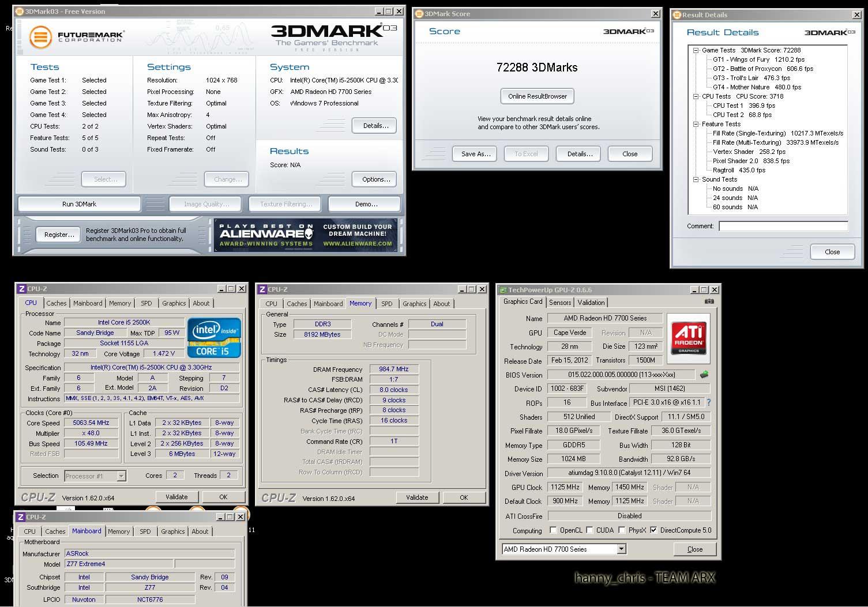Image resolution: width=868 pixels, height=607 pixels.
Task: Click the Core Speed value 5063.54 MHz
Action: pyautogui.click(x=91, y=423)
